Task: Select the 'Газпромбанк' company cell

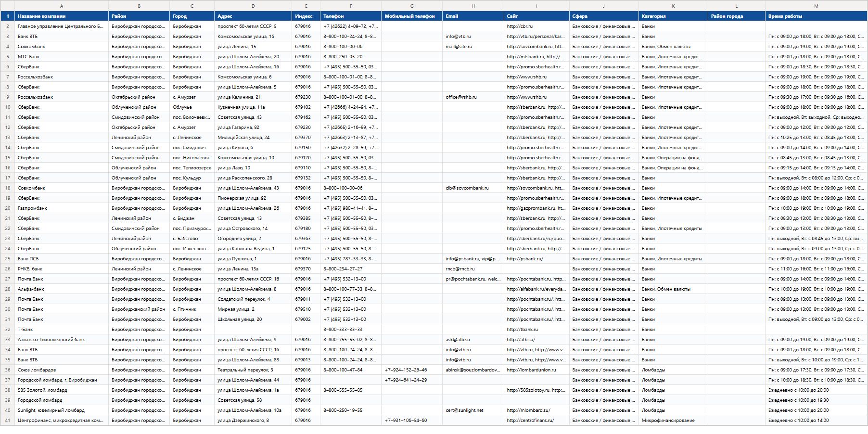Action: point(62,208)
